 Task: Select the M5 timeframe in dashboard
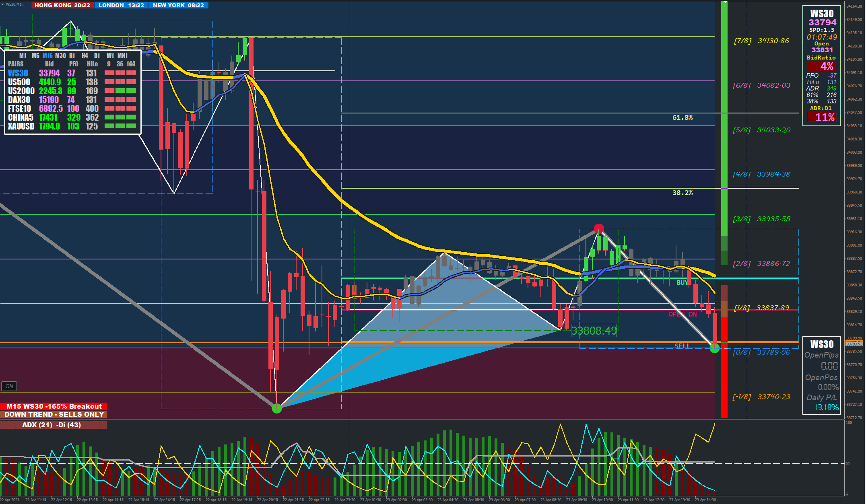(35, 56)
